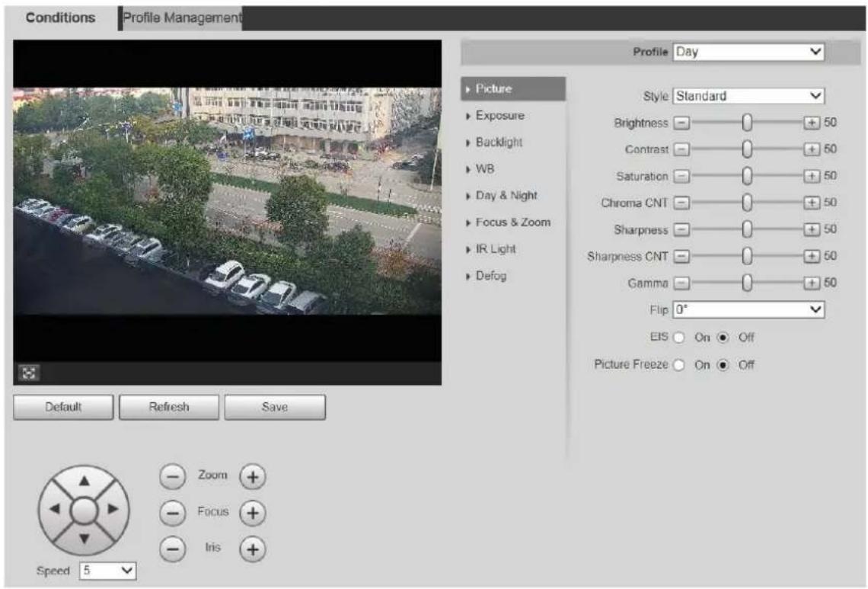Click the Save button

275,407
